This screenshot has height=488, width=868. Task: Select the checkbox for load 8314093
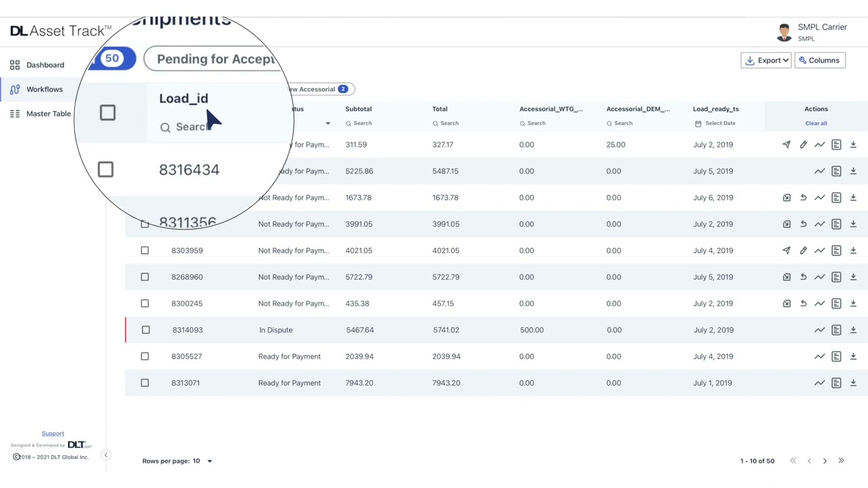146,329
